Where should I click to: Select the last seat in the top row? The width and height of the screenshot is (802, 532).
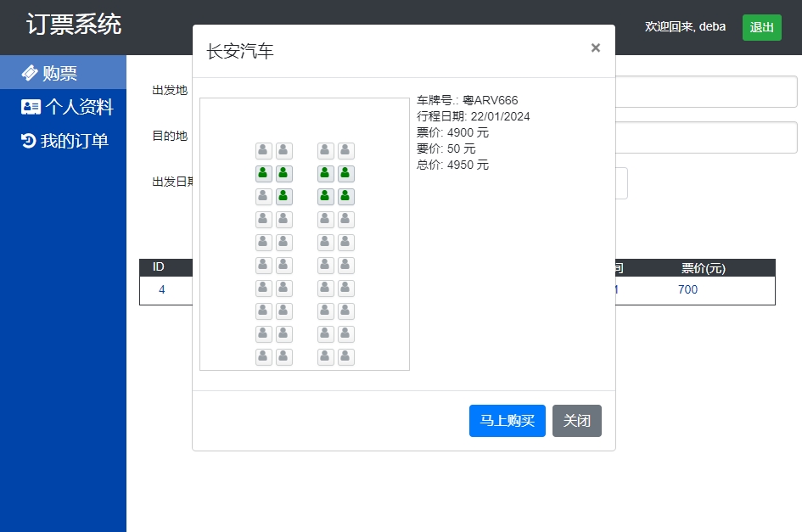(346, 151)
